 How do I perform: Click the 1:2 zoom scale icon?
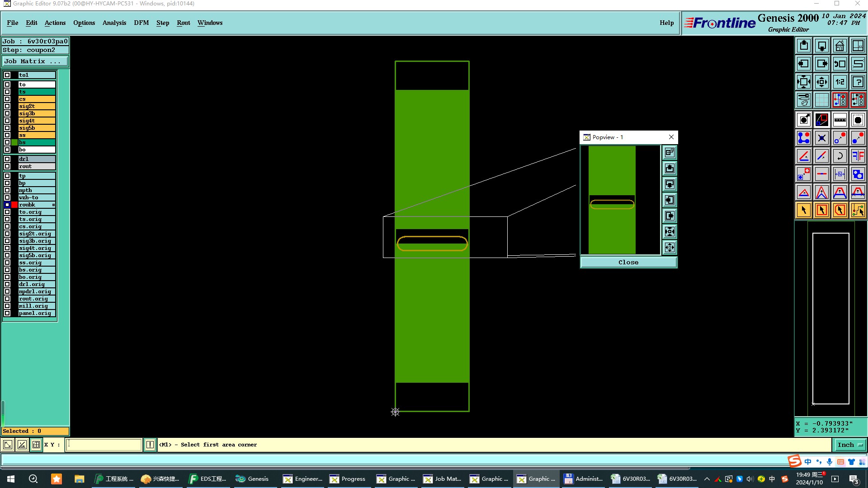click(840, 82)
